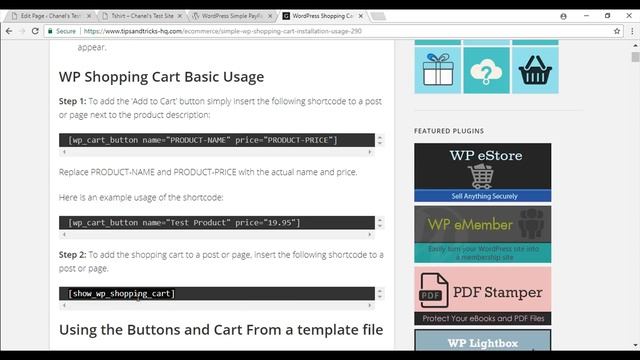
Task: Open the WP eMember plugin banner
Action: [482, 234]
